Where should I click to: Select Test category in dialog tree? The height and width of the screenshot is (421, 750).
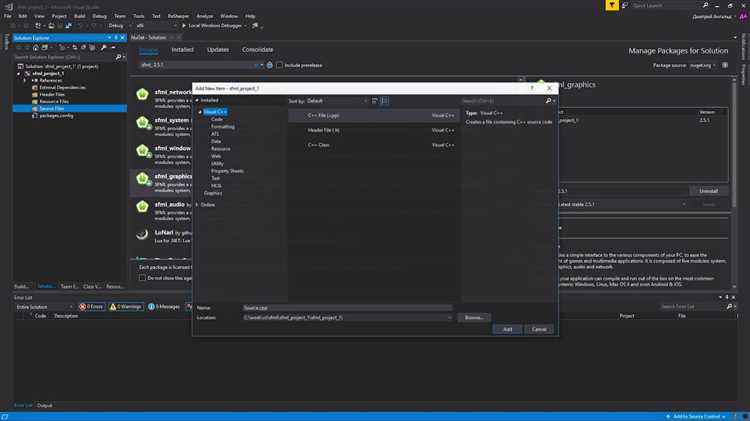point(216,178)
